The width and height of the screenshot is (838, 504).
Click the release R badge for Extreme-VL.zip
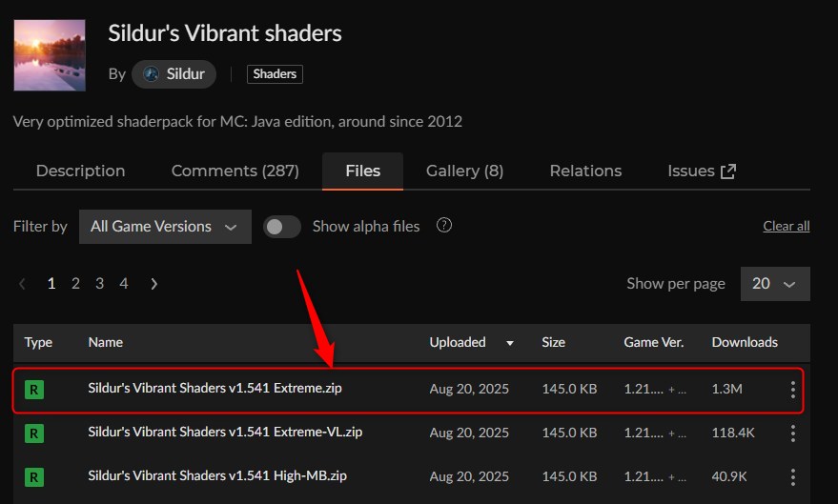[x=34, y=433]
